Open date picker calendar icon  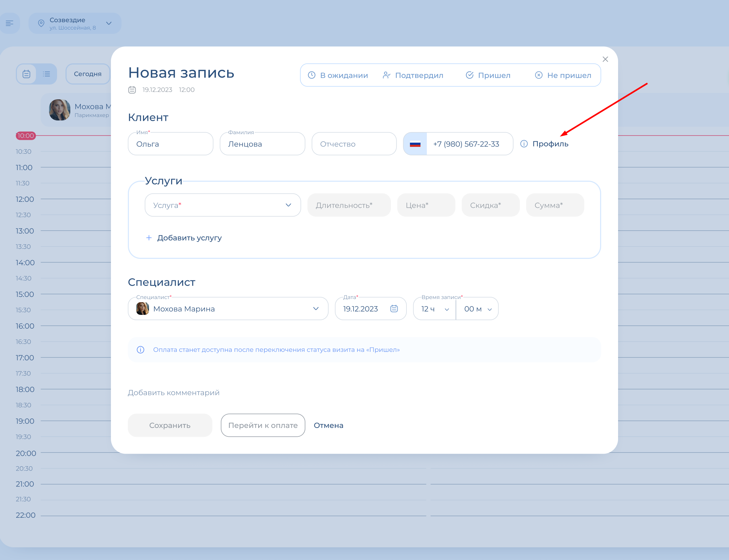394,309
